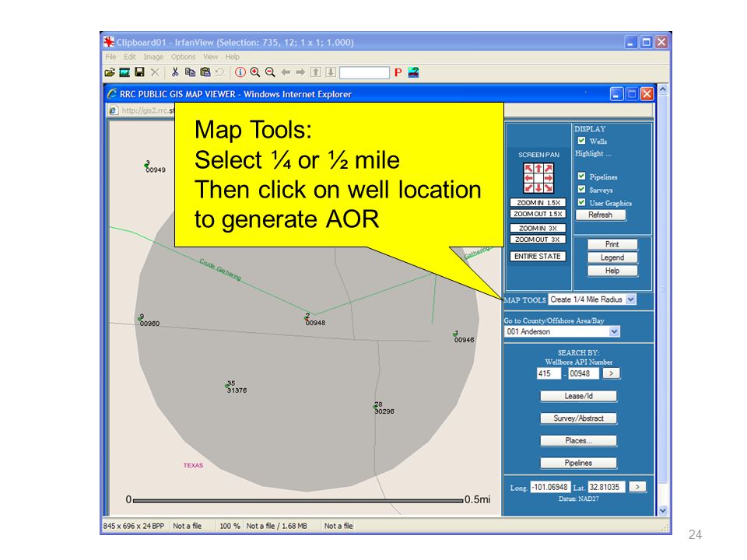Image resolution: width=747 pixels, height=560 pixels.
Task: Open the Edit menu
Action: tap(130, 57)
